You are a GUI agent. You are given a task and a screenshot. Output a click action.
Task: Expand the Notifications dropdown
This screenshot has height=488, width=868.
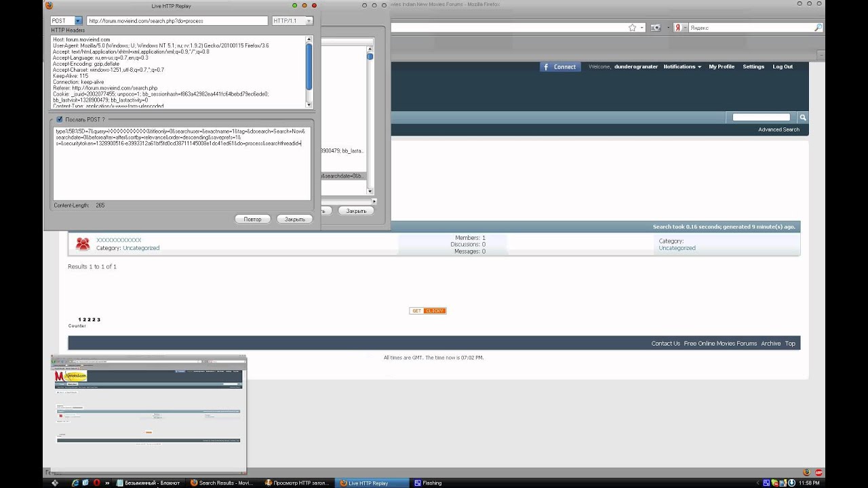coord(682,66)
